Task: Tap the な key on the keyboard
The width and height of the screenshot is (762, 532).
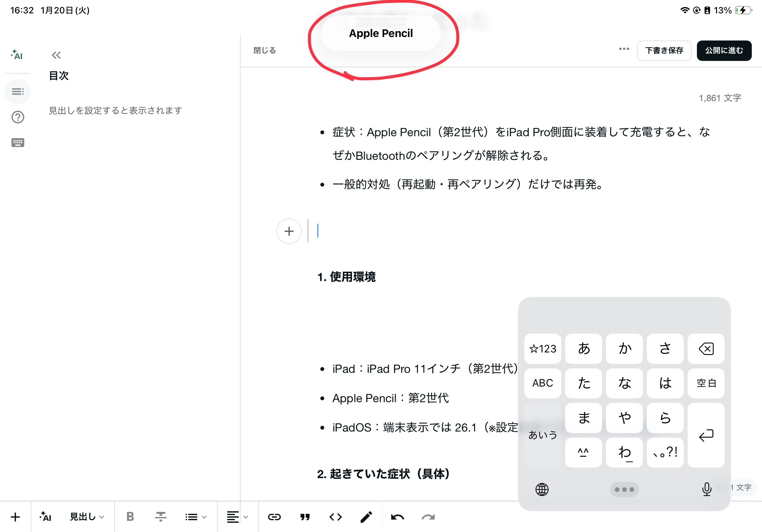Action: (x=624, y=383)
